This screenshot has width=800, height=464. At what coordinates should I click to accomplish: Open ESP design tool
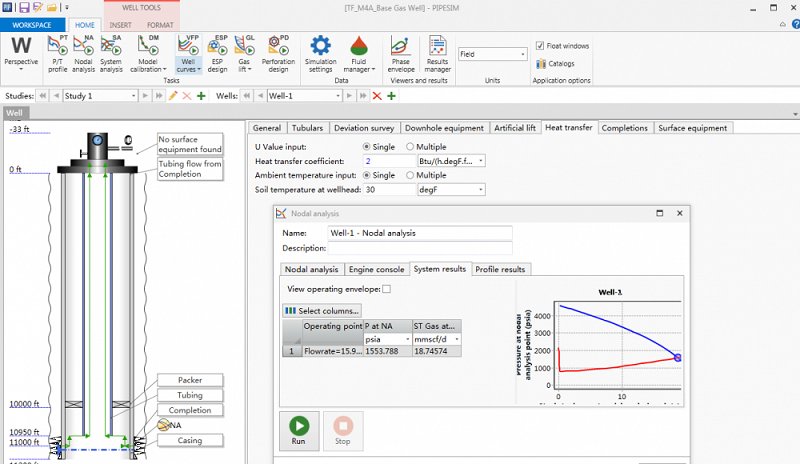click(x=217, y=54)
